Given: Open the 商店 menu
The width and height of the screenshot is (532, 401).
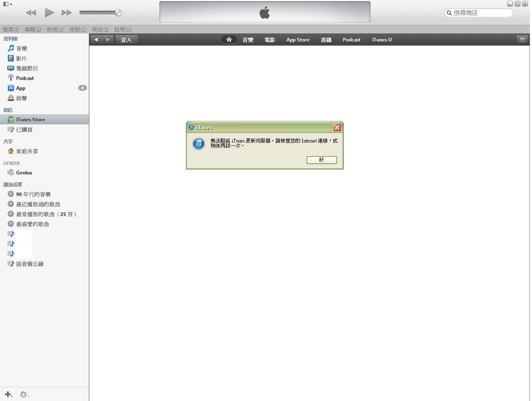Looking at the screenshot, I should [100, 29].
